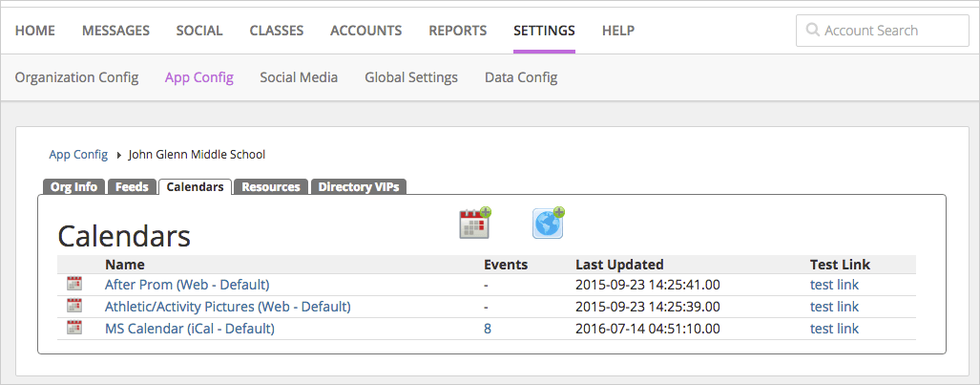This screenshot has width=980, height=385.
Task: Click the events count 8 link
Action: [x=488, y=329]
